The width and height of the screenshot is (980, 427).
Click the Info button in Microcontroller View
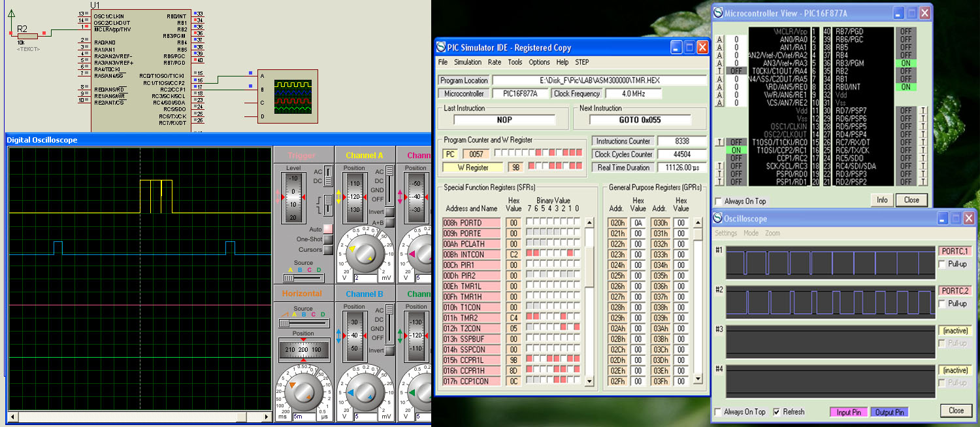coord(881,200)
